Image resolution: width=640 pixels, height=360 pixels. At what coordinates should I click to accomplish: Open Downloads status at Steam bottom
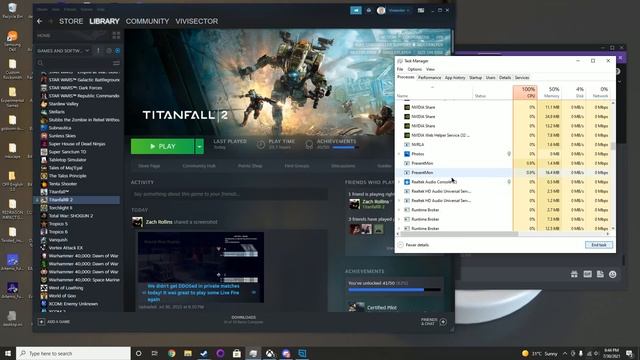click(244, 320)
